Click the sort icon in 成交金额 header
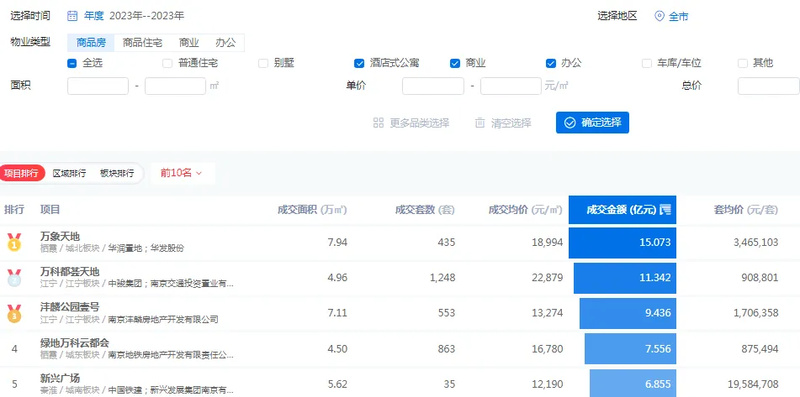 click(665, 209)
